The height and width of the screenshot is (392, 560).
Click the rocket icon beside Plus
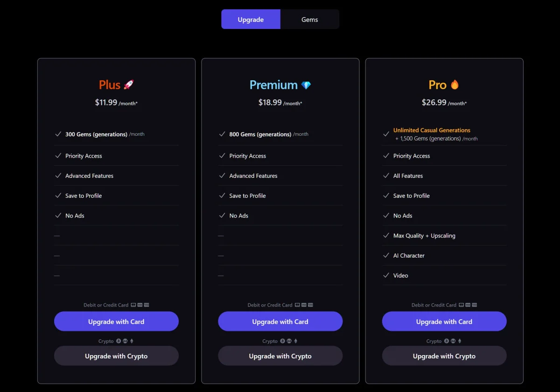pyautogui.click(x=128, y=84)
